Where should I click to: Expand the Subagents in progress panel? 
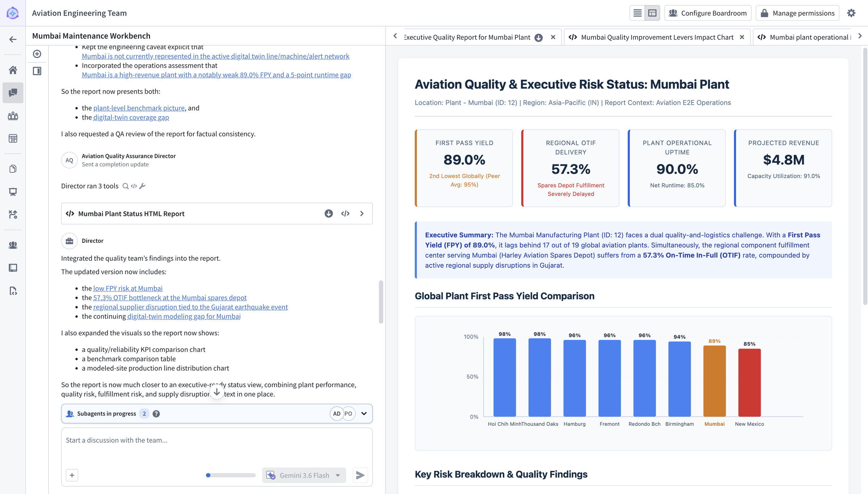click(x=364, y=414)
